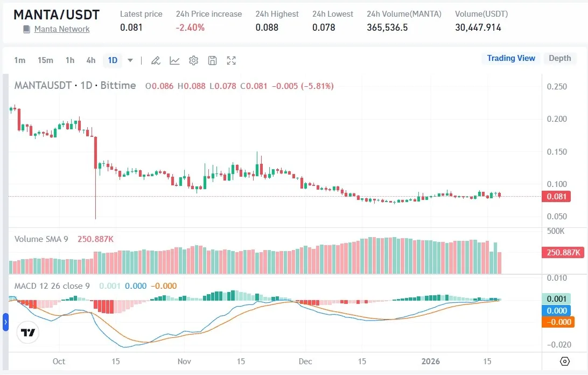The image size is (588, 375).
Task: Enter fullscreen chart mode via expand icon
Action: [x=231, y=60]
